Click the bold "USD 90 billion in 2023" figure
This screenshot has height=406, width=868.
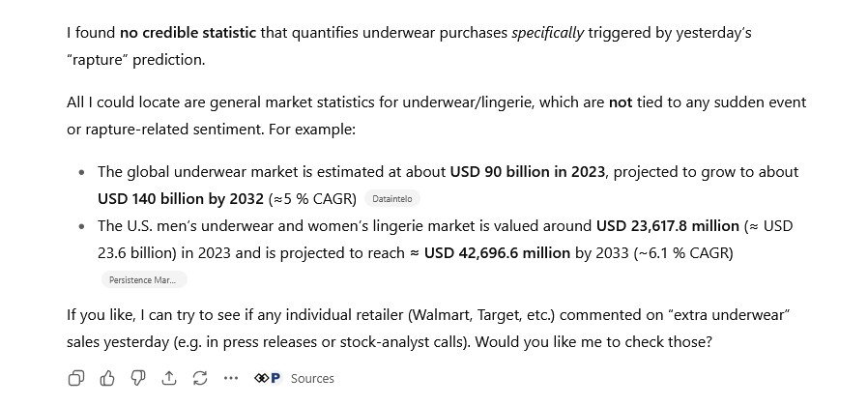528,172
